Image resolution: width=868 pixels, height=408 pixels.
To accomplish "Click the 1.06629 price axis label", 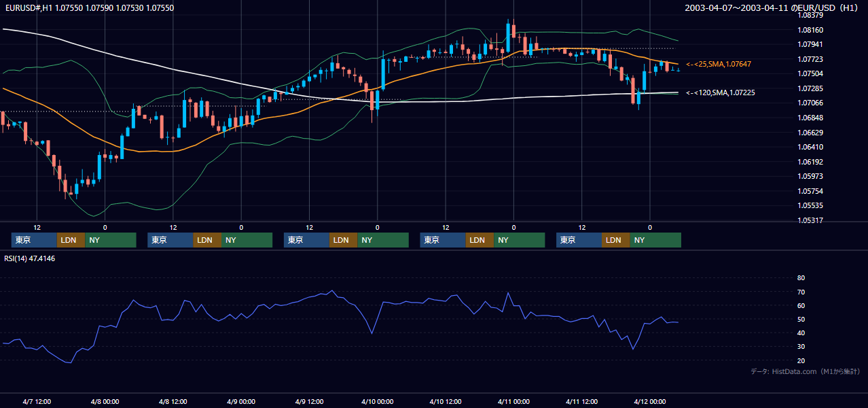I will click(x=810, y=133).
